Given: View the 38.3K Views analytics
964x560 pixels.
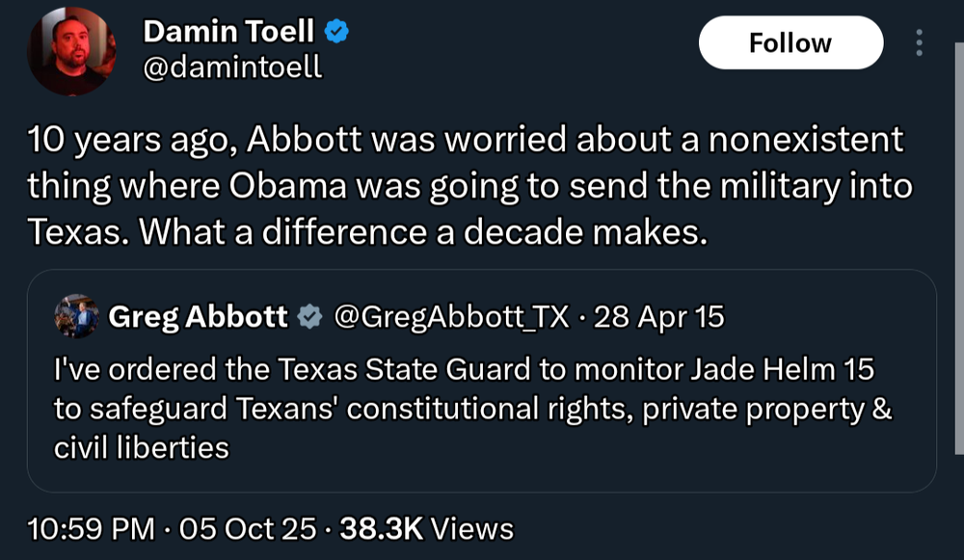Looking at the screenshot, I should click(x=427, y=528).
